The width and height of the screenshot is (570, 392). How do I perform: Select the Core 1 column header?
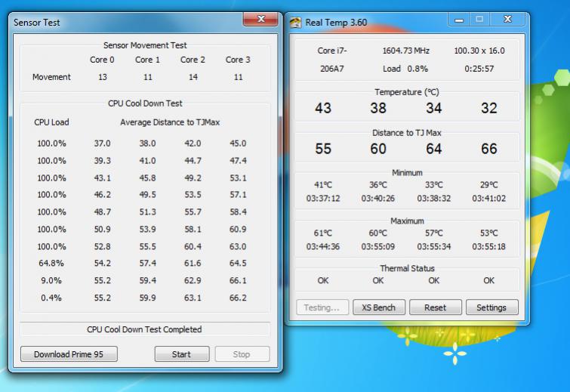[147, 60]
